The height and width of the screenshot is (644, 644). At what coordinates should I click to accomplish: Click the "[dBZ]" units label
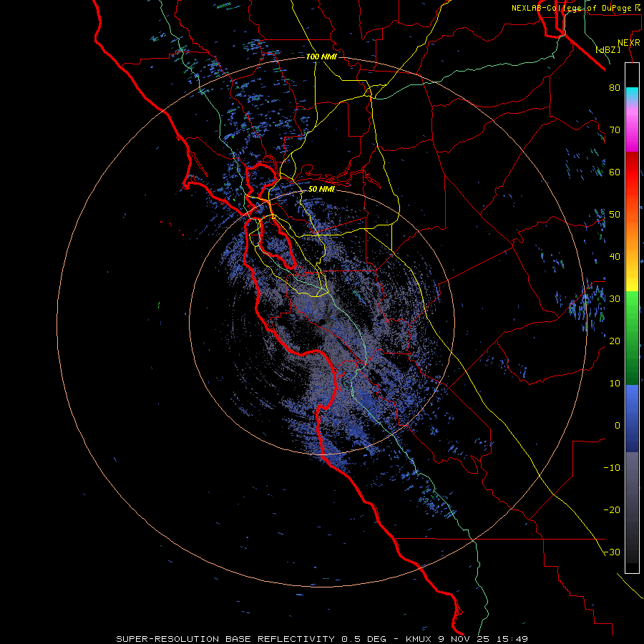(x=608, y=50)
